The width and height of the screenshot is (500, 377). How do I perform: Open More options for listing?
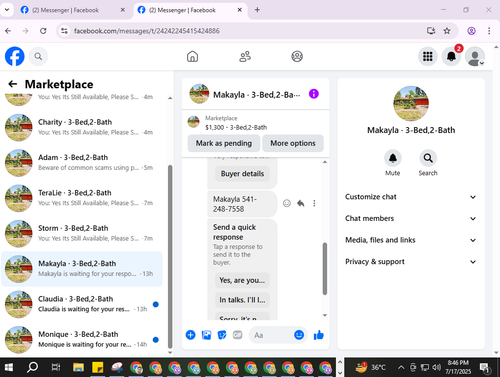click(x=293, y=143)
